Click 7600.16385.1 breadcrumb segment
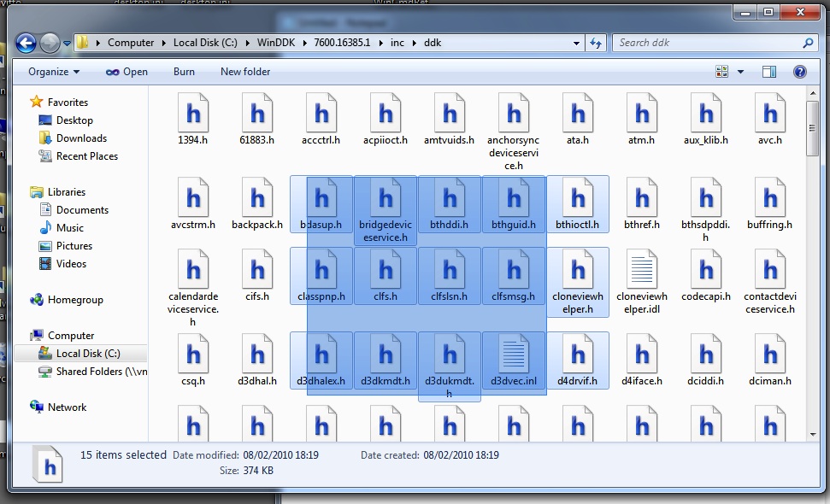The height and width of the screenshot is (504, 830). [342, 43]
